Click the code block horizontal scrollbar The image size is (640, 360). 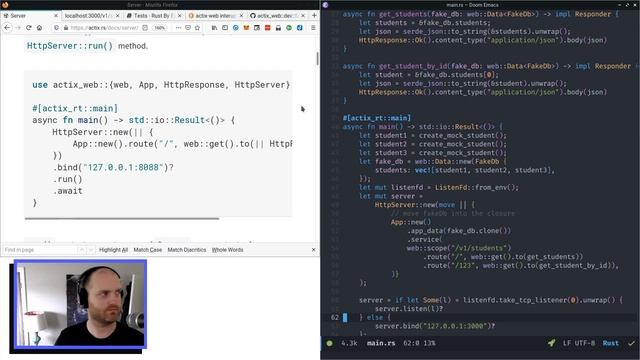click(122, 218)
